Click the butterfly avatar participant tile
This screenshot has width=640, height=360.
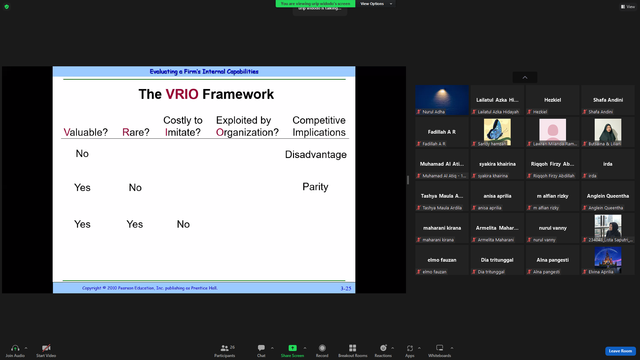[497, 132]
